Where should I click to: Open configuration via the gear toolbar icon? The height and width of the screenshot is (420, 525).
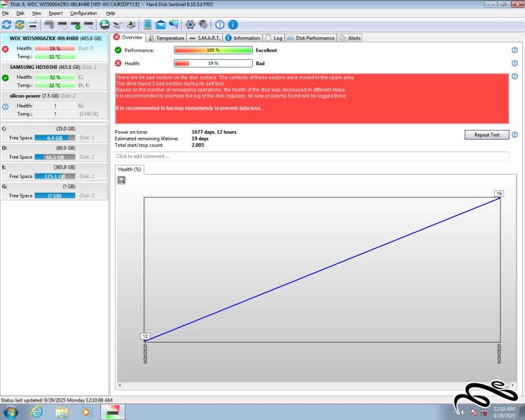click(190, 25)
